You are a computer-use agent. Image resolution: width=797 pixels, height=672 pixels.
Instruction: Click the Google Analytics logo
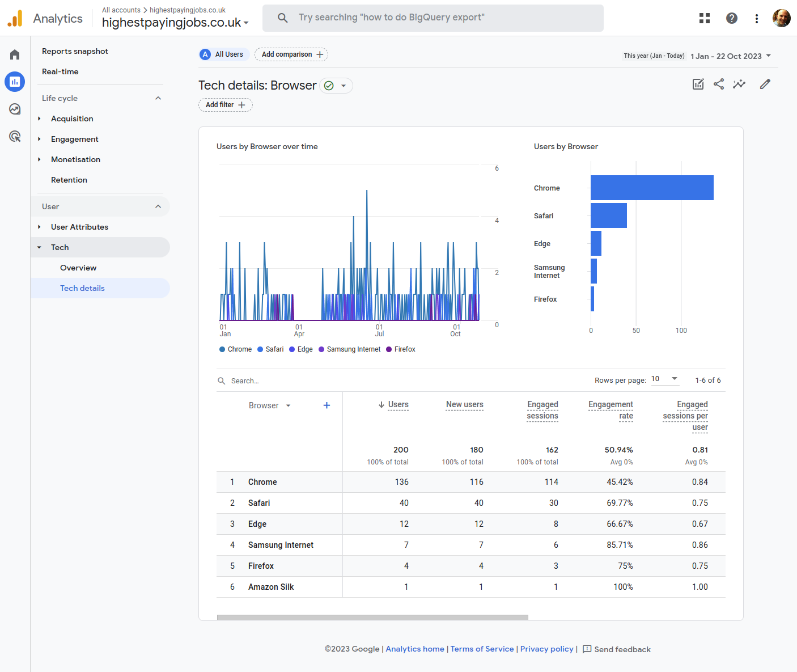point(15,18)
